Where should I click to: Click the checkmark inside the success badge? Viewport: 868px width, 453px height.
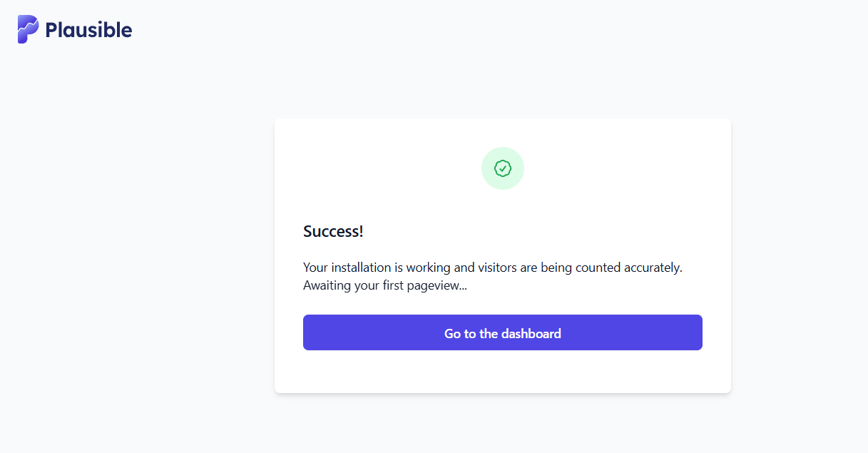tap(503, 168)
